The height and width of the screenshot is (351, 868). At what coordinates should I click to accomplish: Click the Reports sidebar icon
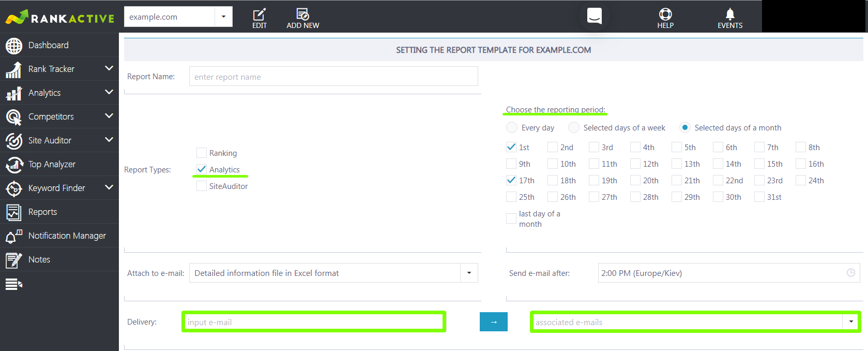point(14,212)
